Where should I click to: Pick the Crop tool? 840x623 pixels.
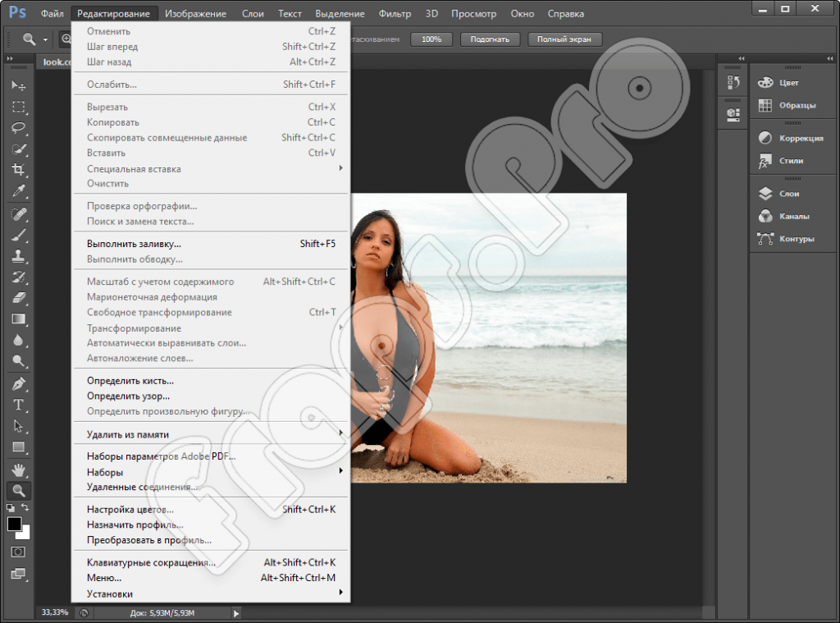[x=18, y=170]
